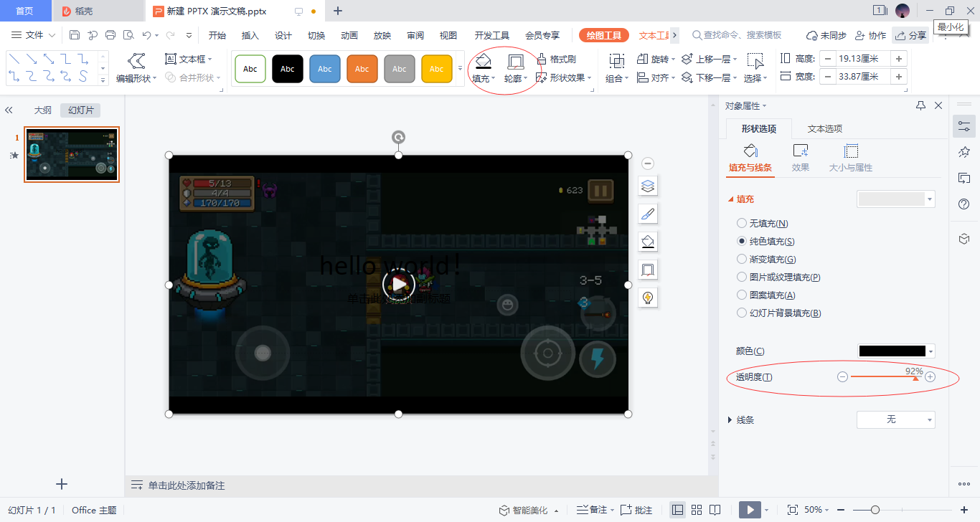Select the orange Abc shape style

(x=362, y=69)
